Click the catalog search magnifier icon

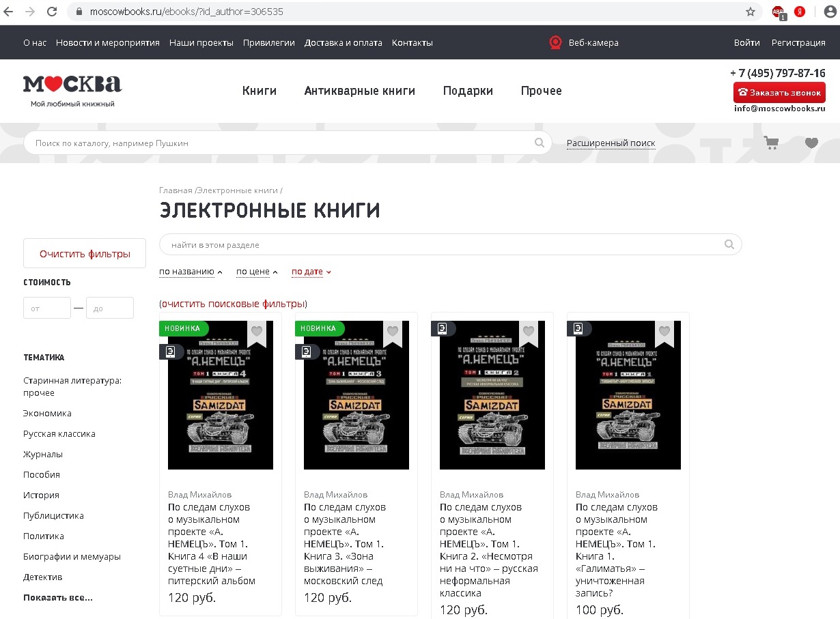tap(540, 143)
